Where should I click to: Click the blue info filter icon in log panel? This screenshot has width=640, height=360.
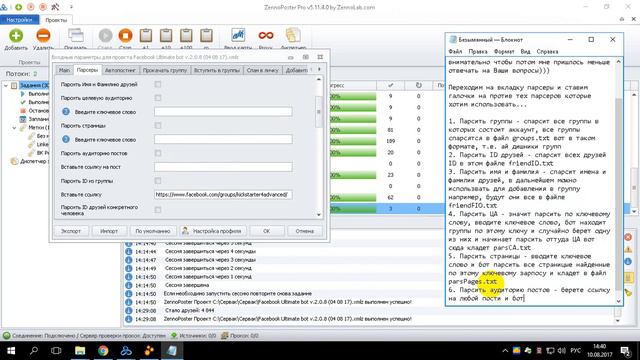click(628, 262)
